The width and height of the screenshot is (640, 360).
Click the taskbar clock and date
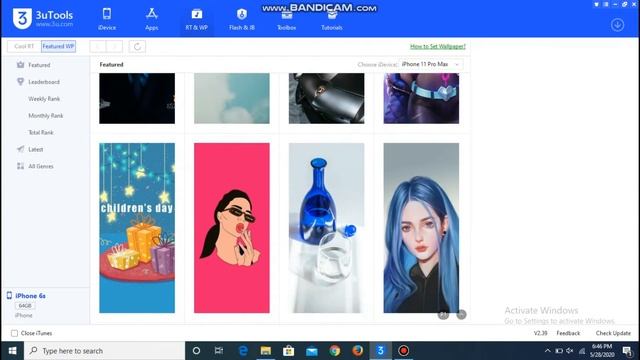[602, 351]
